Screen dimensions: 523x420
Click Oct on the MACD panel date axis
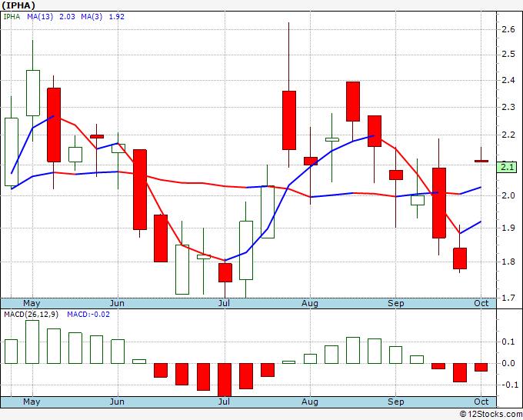click(x=481, y=402)
